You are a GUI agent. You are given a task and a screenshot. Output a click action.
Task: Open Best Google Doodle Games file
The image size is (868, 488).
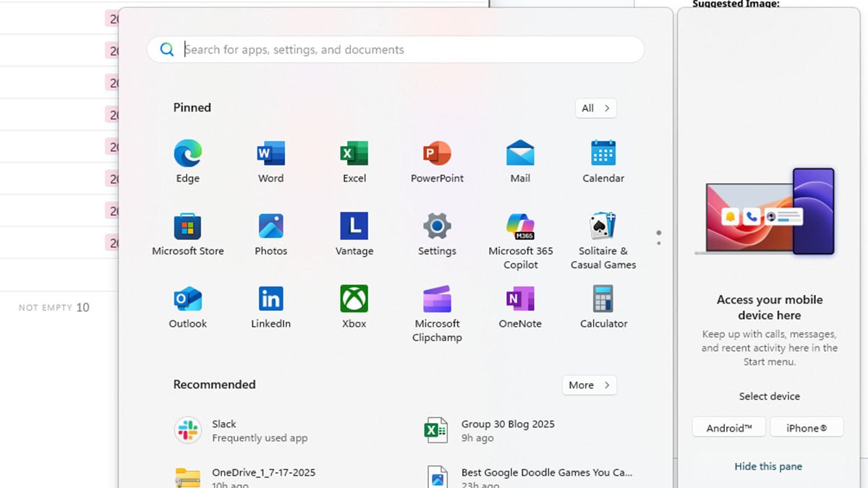(x=529, y=476)
